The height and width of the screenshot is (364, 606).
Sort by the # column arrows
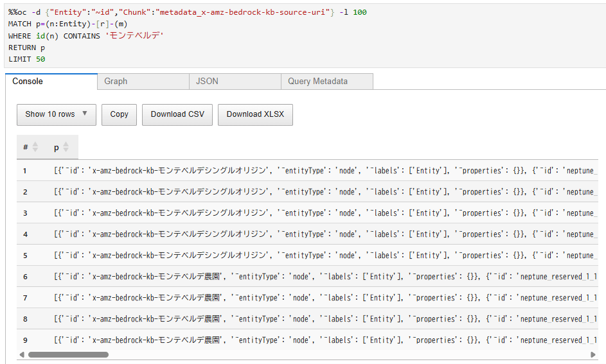[35, 147]
